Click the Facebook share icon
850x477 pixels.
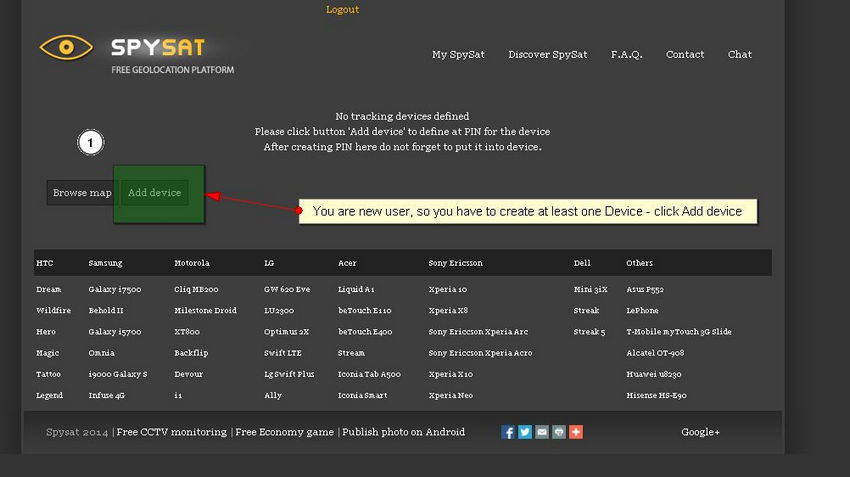[508, 432]
